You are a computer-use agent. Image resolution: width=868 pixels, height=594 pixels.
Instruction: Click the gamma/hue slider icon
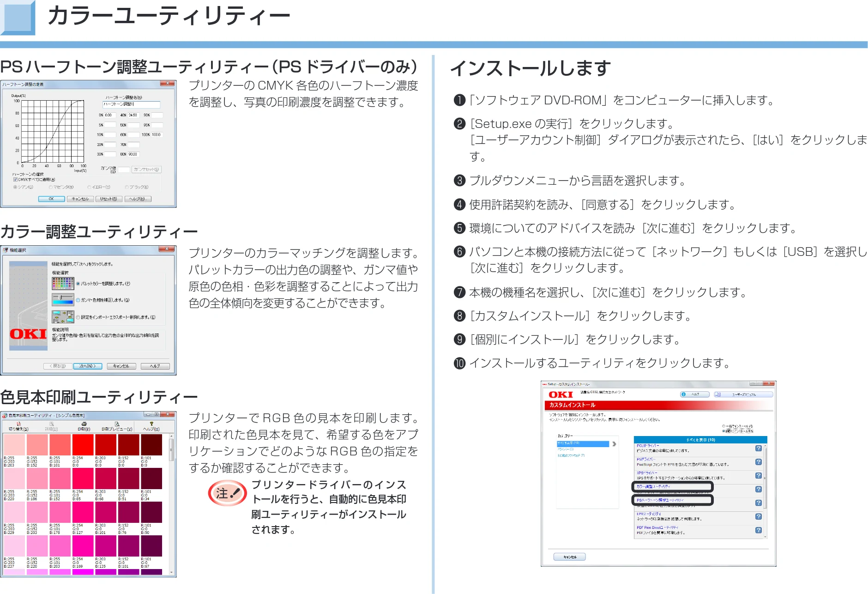(x=63, y=300)
